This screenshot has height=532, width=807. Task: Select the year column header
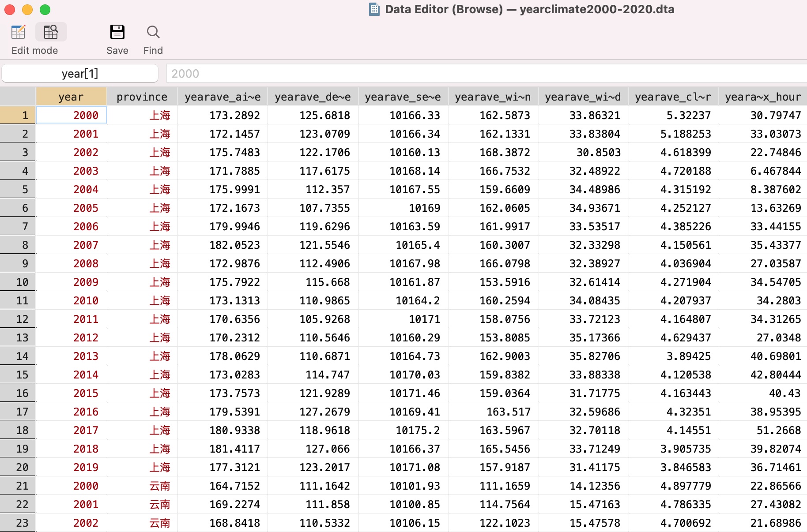[x=71, y=97]
